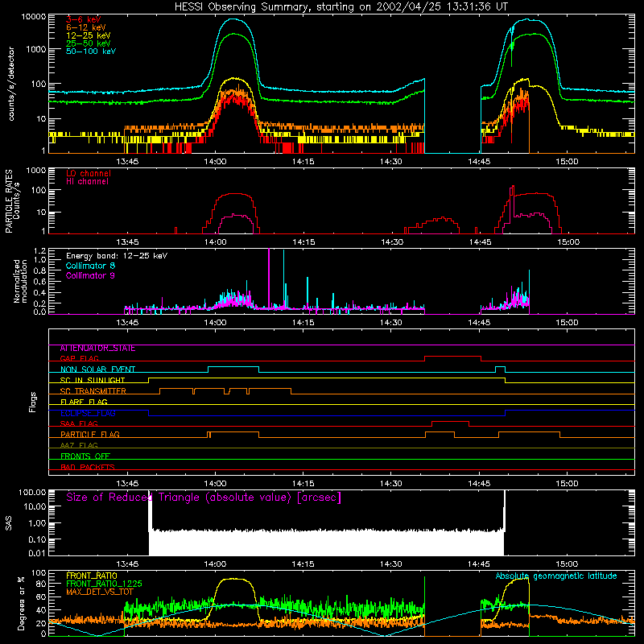Image resolution: width=644 pixels, height=644 pixels.
Task: Click the 80 tick on 'Degrees or %' axis
Action: click(42, 584)
